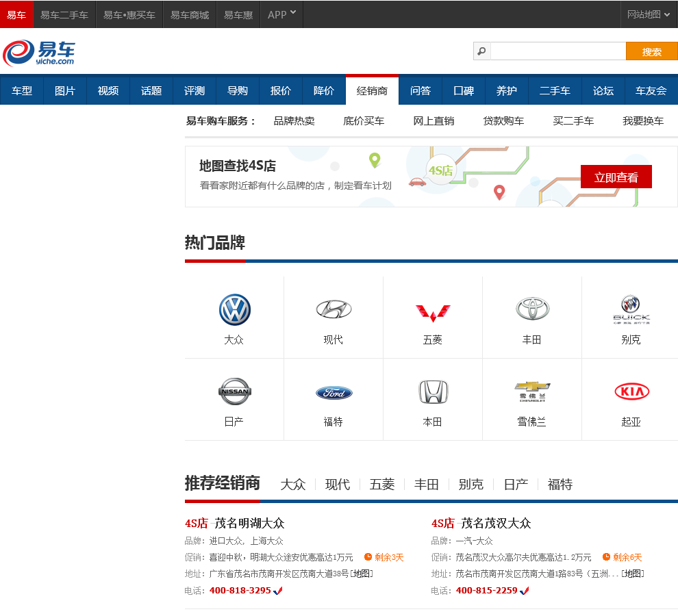Filter recommended dealers by 丰田

point(427,485)
